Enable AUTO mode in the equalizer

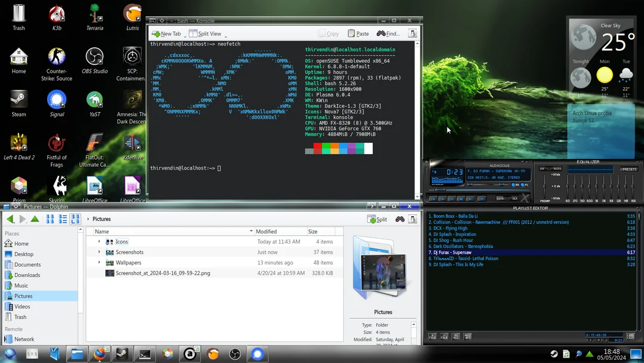[558, 168]
